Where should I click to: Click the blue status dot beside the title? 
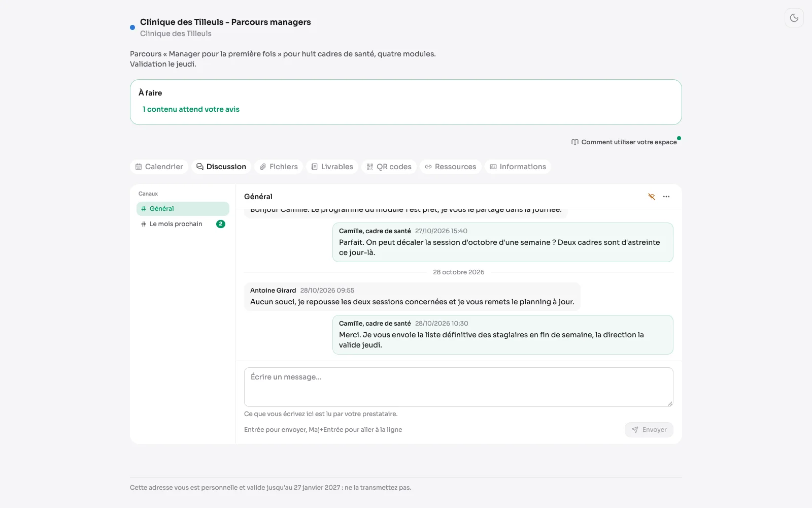132,27
